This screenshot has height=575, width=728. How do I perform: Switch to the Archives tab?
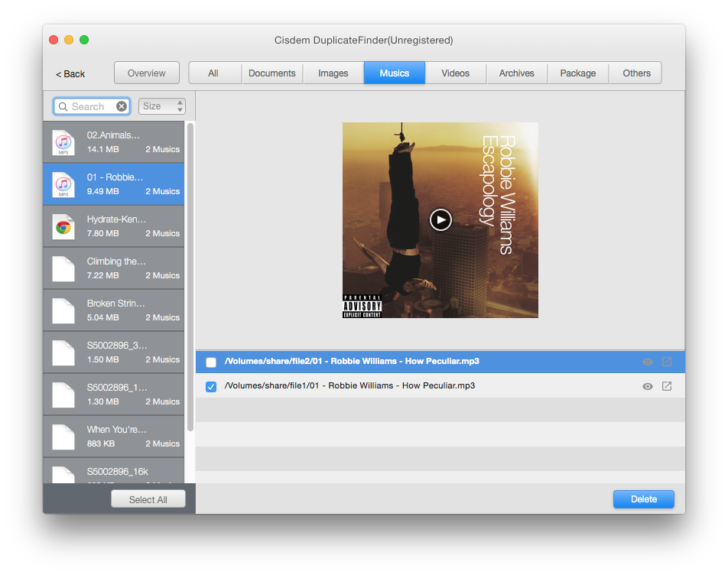[x=517, y=73]
